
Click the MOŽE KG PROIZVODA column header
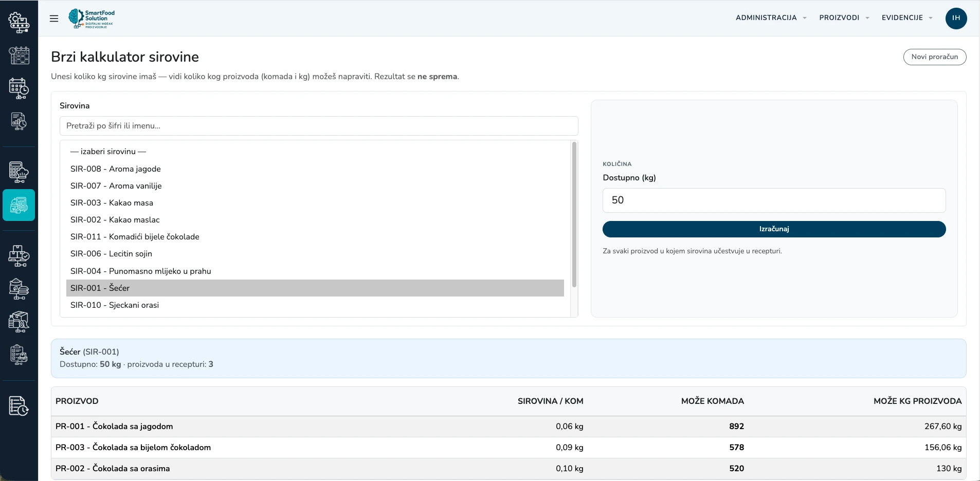(917, 401)
